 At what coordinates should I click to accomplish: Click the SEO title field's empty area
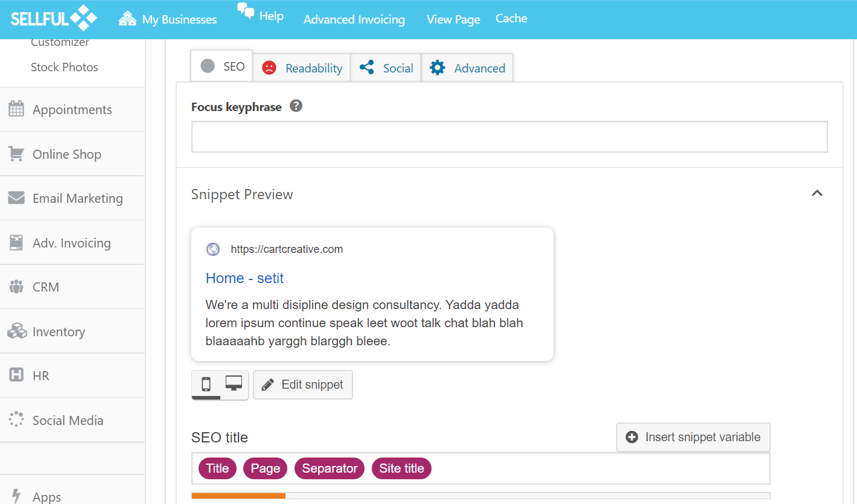[x=601, y=468]
